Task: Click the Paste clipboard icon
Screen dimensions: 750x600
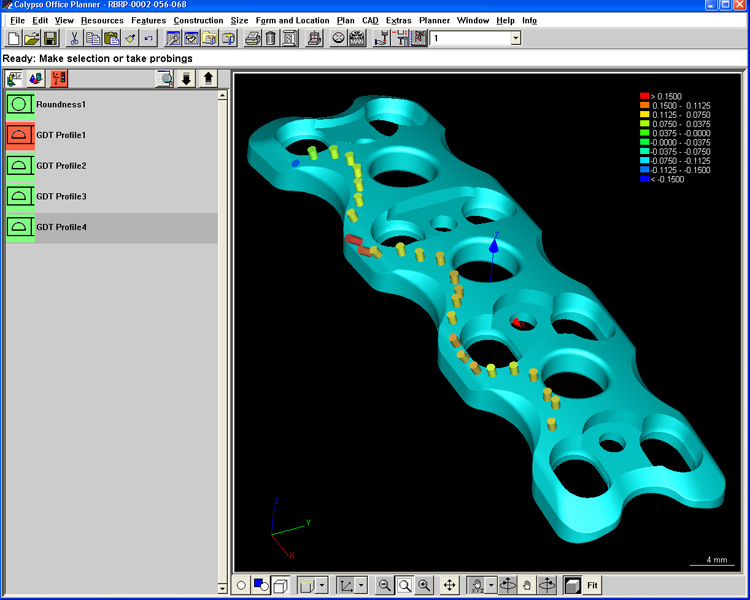Action: coord(111,38)
